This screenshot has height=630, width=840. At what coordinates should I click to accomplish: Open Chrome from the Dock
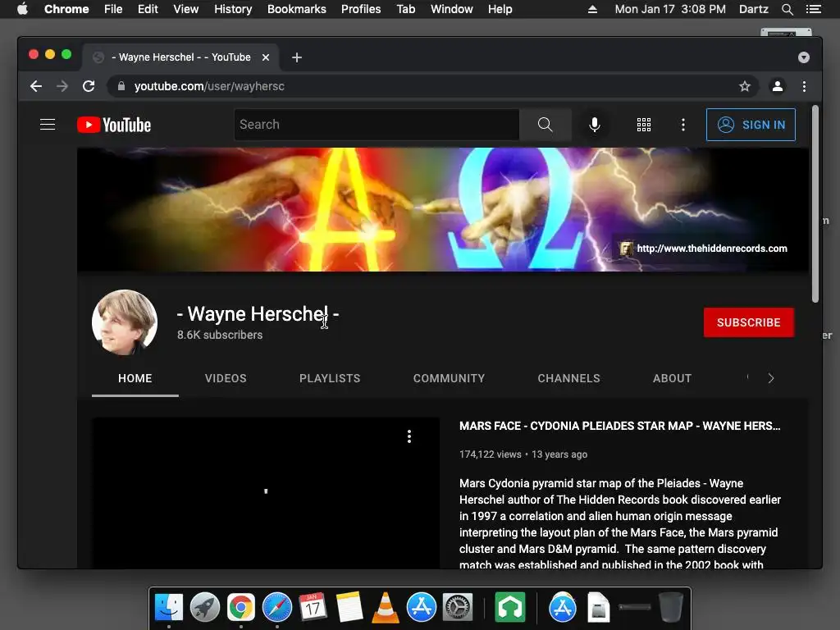point(240,608)
